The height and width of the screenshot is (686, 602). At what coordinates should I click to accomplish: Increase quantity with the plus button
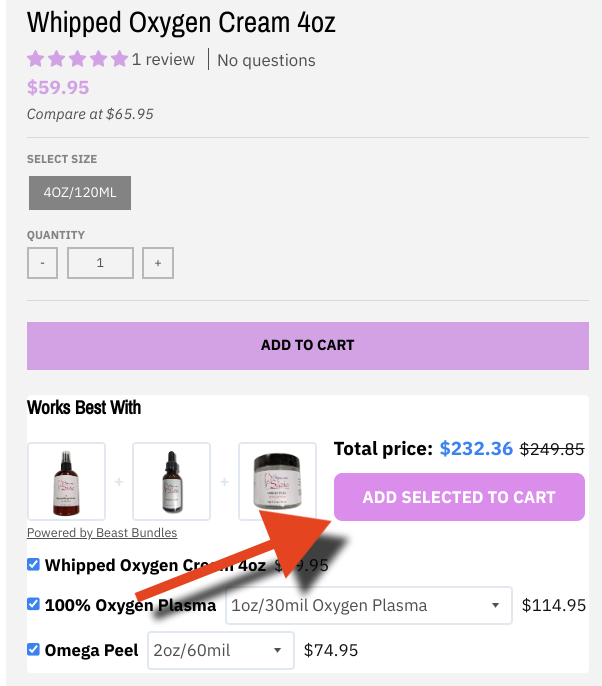pyautogui.click(x=158, y=263)
